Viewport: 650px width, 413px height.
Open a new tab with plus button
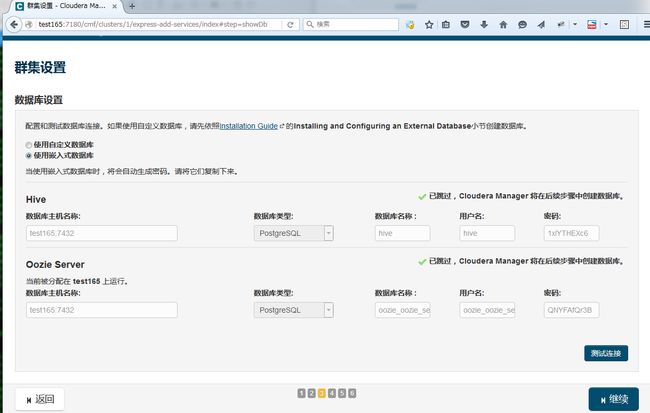point(132,6)
